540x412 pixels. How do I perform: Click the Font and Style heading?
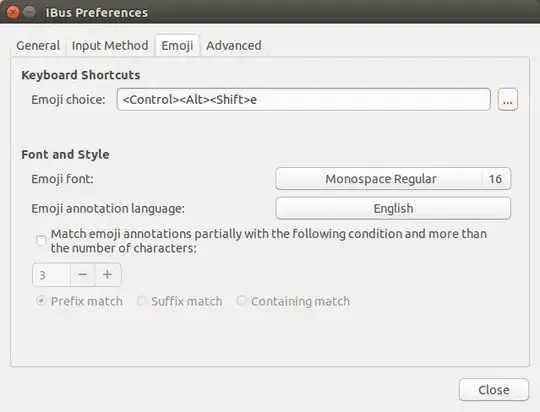65,154
